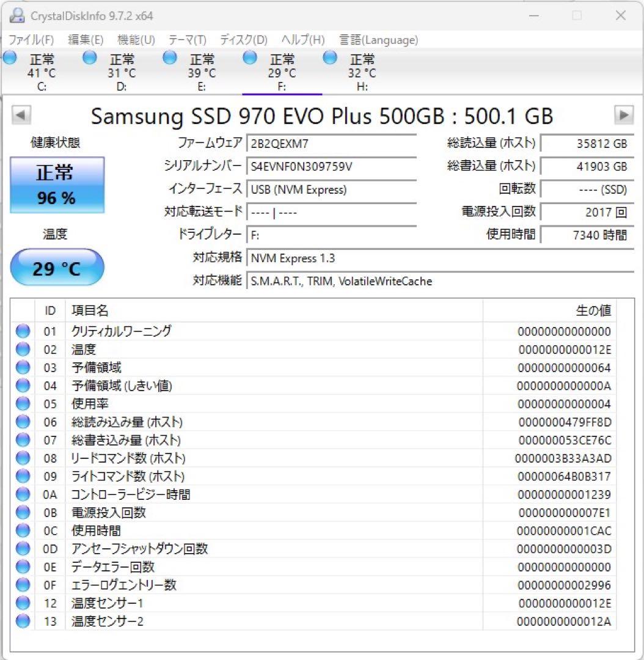Click raw value 00000000002996
Viewport: 644px width, 660px height.
point(565,585)
